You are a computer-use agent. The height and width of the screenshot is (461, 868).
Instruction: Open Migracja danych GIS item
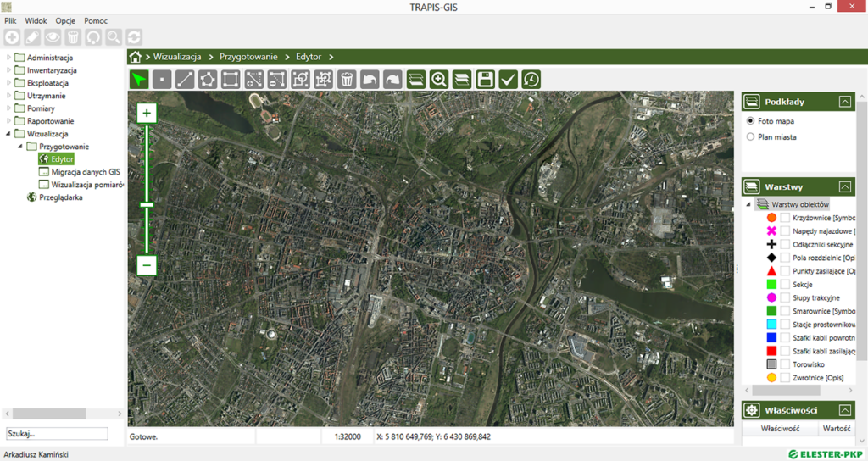click(x=85, y=172)
